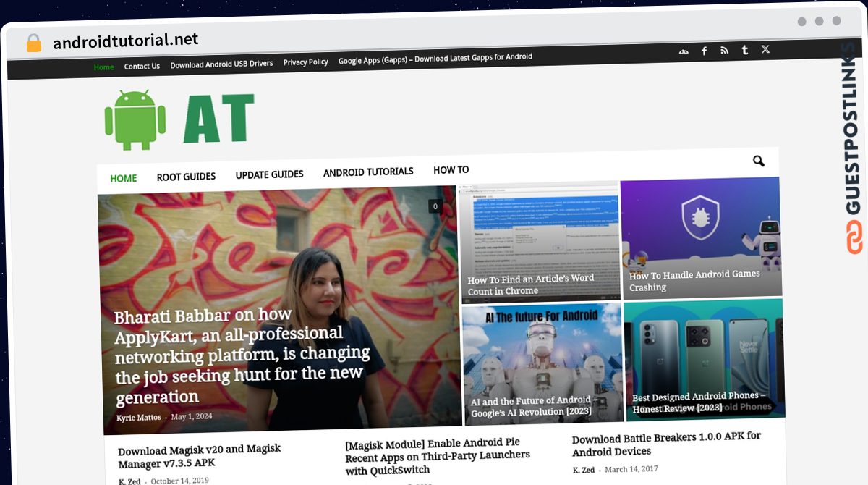Click the green AT site logo text
The height and width of the screenshot is (485, 868).
(218, 118)
